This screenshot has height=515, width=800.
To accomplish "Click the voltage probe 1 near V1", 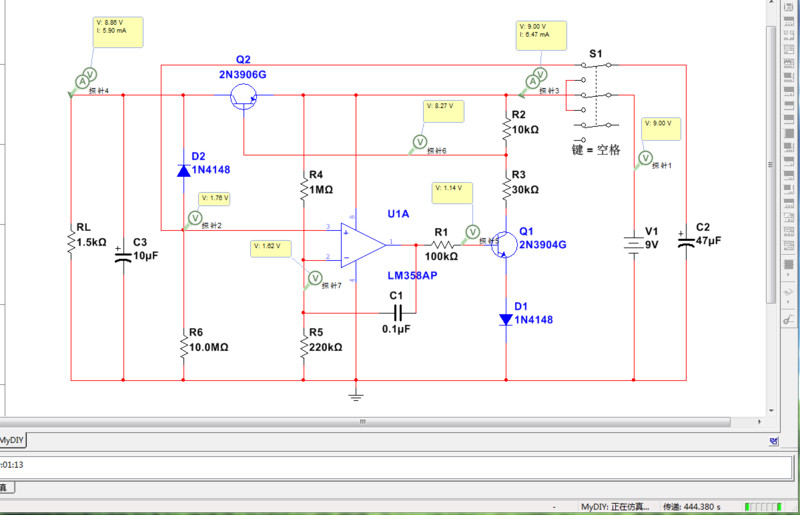I will [x=645, y=157].
